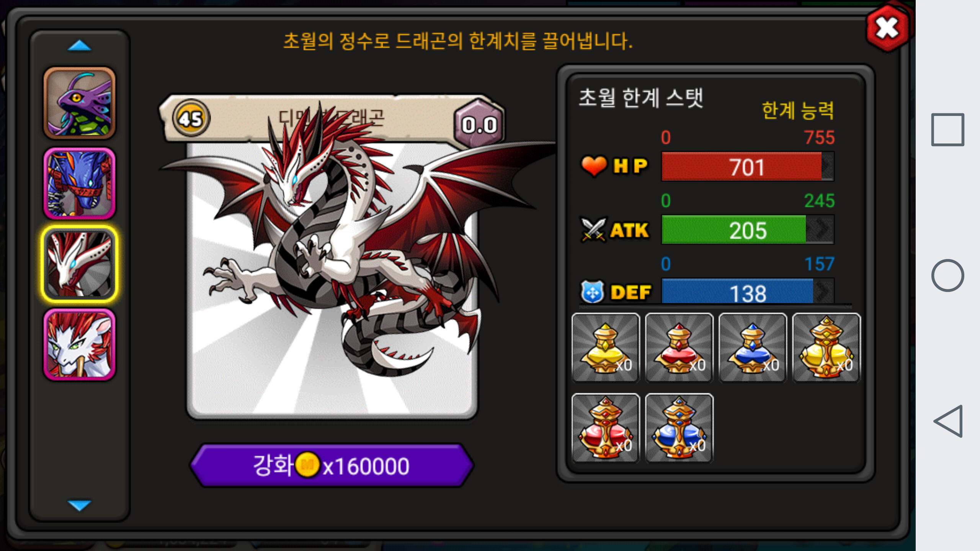Tap the Android home circle button
980x551 pixels.
(x=947, y=275)
